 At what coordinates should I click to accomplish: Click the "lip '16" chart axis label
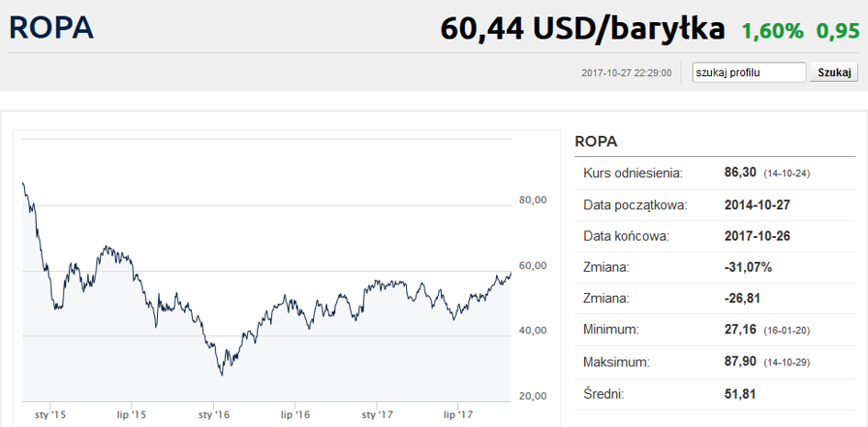(295, 415)
